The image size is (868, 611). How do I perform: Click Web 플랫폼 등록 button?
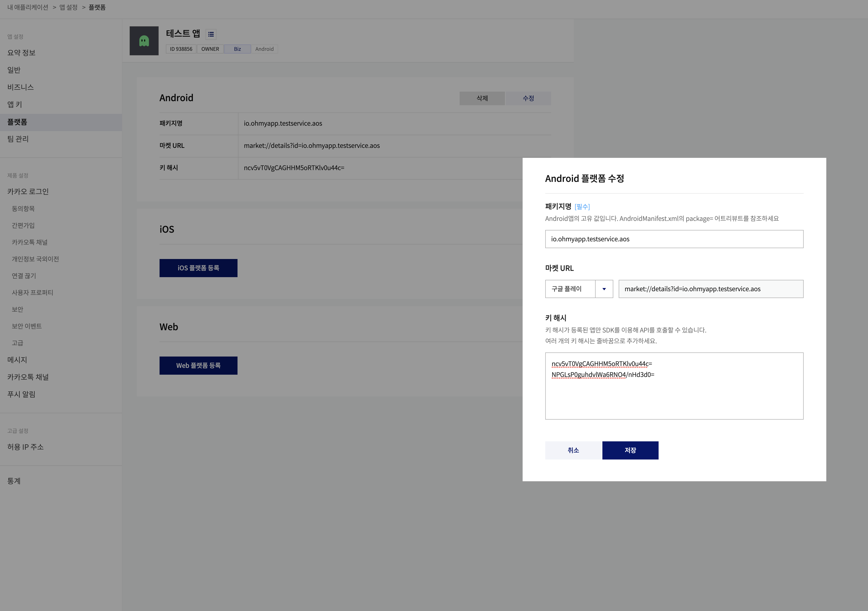pos(198,365)
